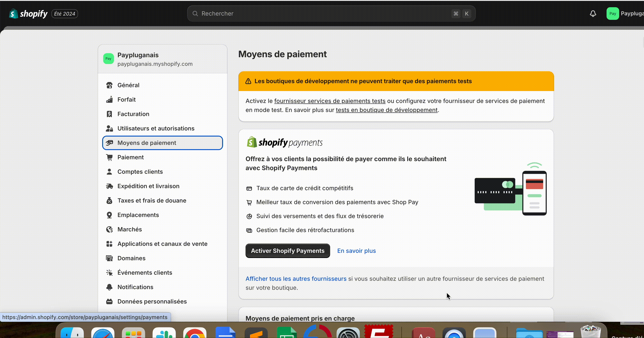Screen dimensions: 644x338
Task: Open Général settings via its store icon
Action: point(109,85)
